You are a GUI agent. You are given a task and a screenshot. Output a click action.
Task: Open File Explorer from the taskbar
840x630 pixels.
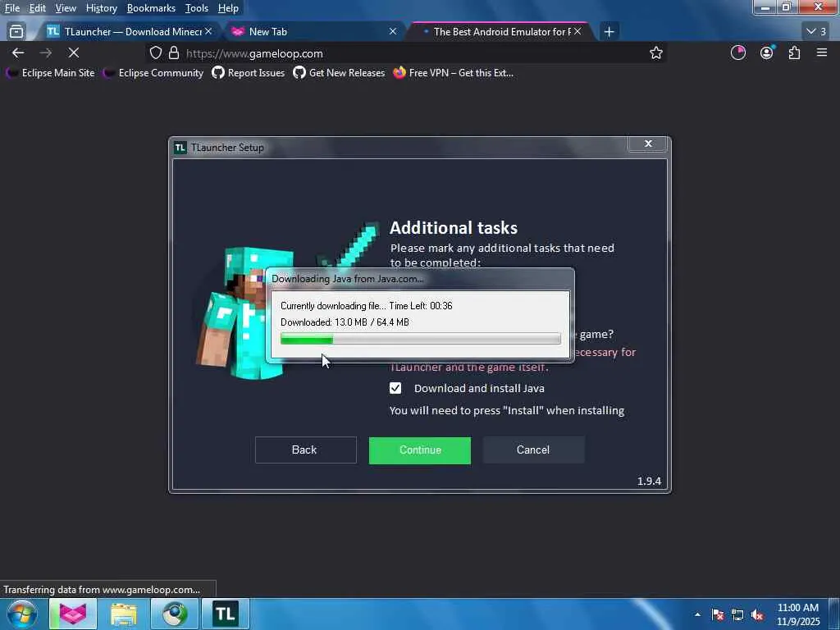click(124, 614)
